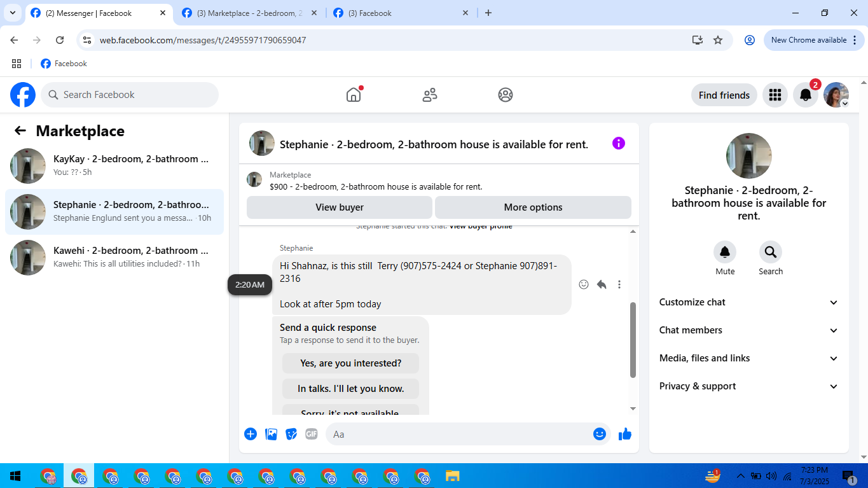Open File Explorer from taskbar

click(452, 476)
